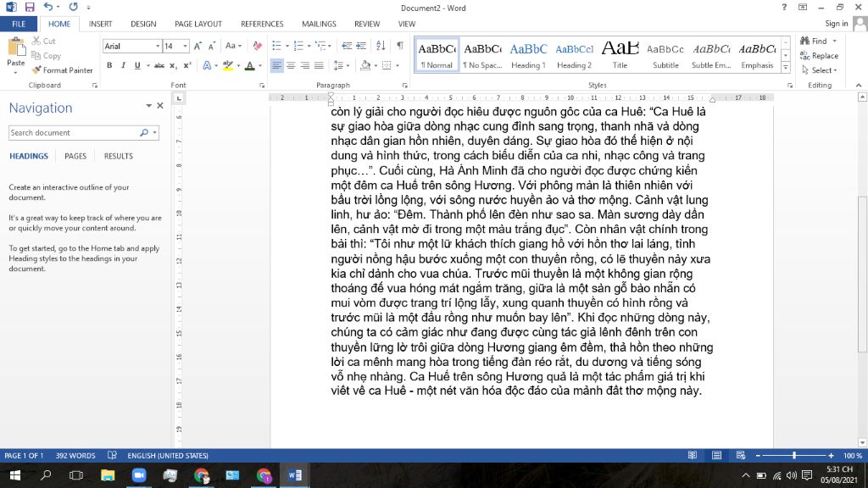Open the Paragraph dialog launcher
Viewport: 868px width, 488px height.
[x=404, y=86]
